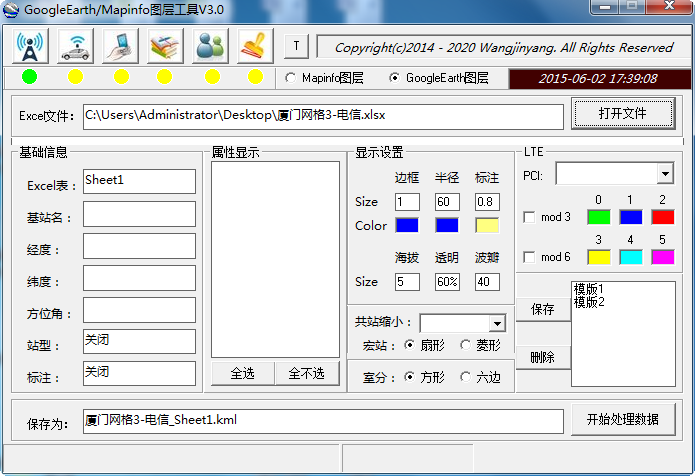Click the 方位角 input field
695x476 pixels.
[x=139, y=310]
